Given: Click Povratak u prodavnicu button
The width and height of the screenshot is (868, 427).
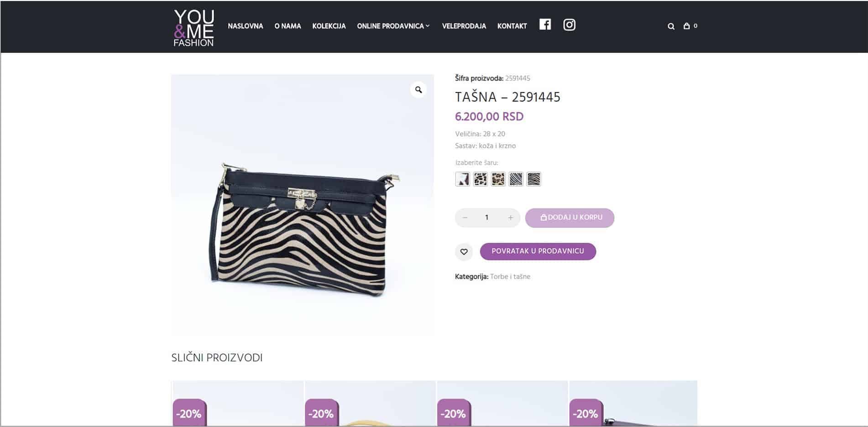Looking at the screenshot, I should coord(538,251).
